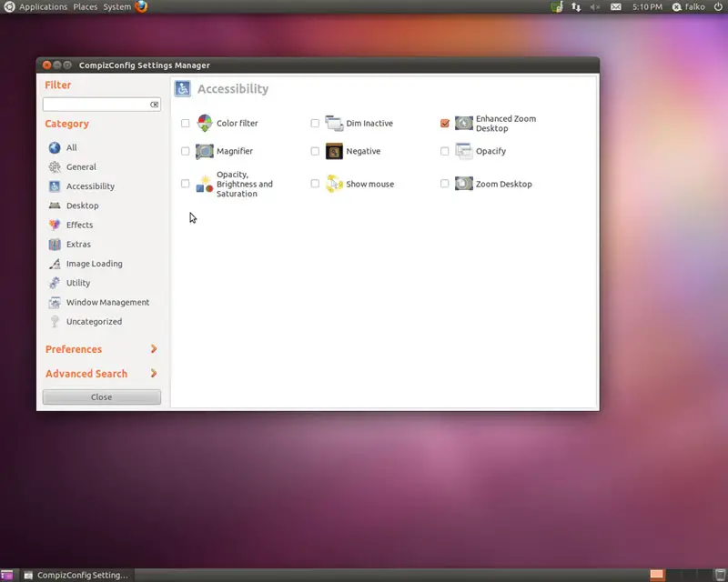Show desktop using bottom-left panel icon
Image resolution: width=728 pixels, height=582 pixels.
(7, 575)
